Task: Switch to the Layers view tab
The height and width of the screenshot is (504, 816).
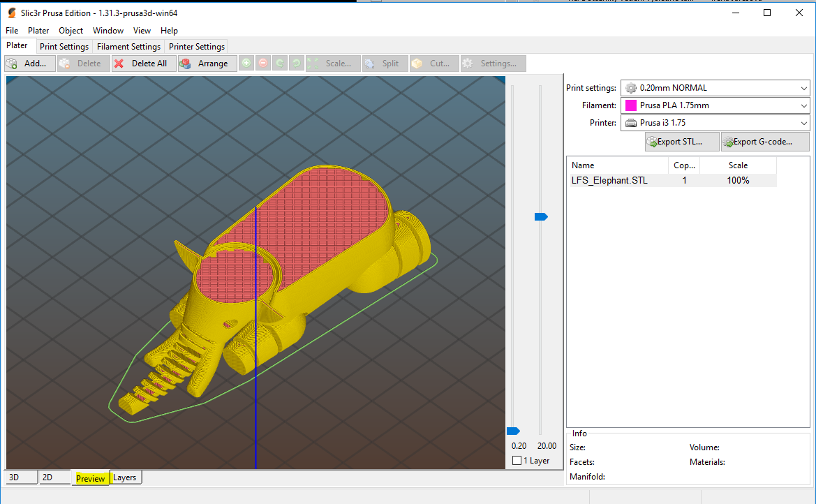Action: click(x=125, y=477)
